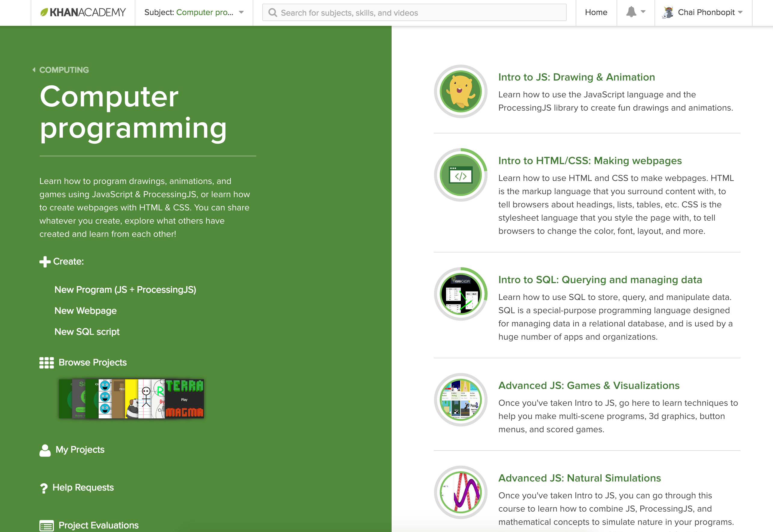Viewport: 773px width, 532px height.
Task: Create a New Program (JS + ProcessingJS)
Action: click(x=125, y=290)
